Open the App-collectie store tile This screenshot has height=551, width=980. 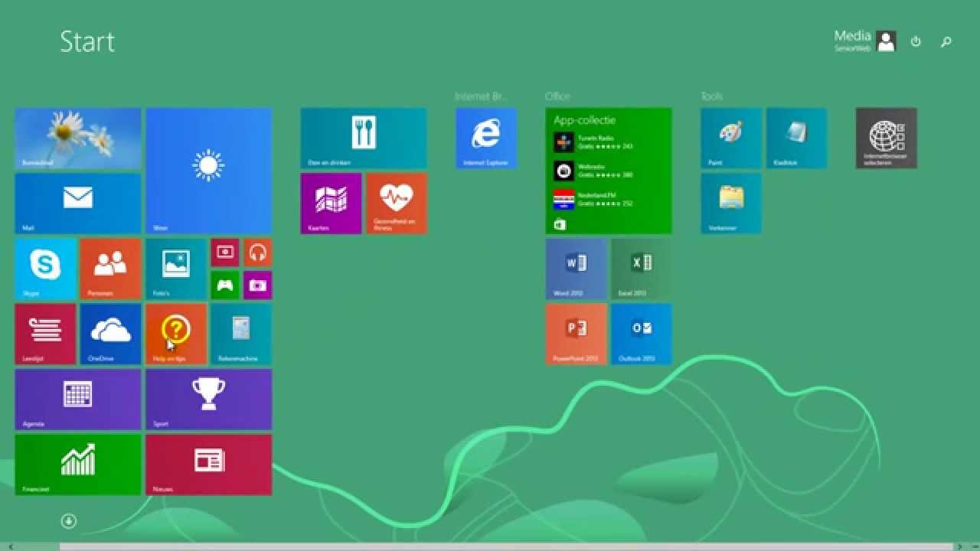[x=609, y=171]
